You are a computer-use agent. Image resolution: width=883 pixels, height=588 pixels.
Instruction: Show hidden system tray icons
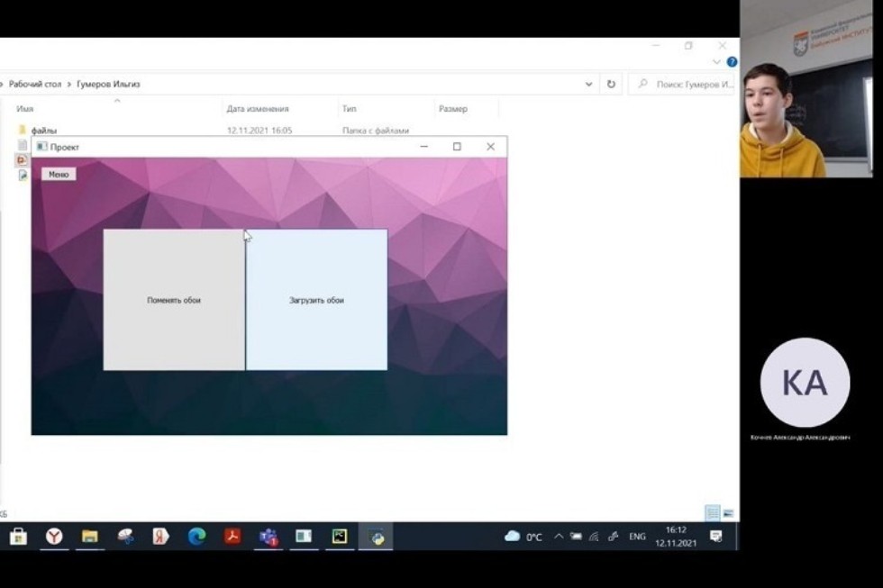[559, 537]
